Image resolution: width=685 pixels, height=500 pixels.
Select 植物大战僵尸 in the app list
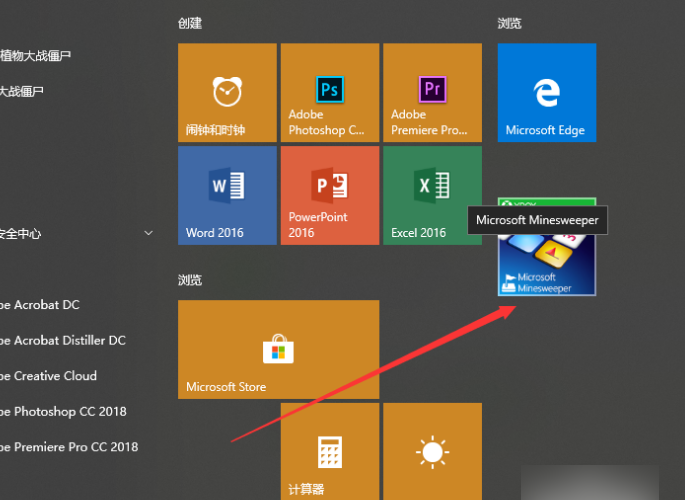coord(36,56)
